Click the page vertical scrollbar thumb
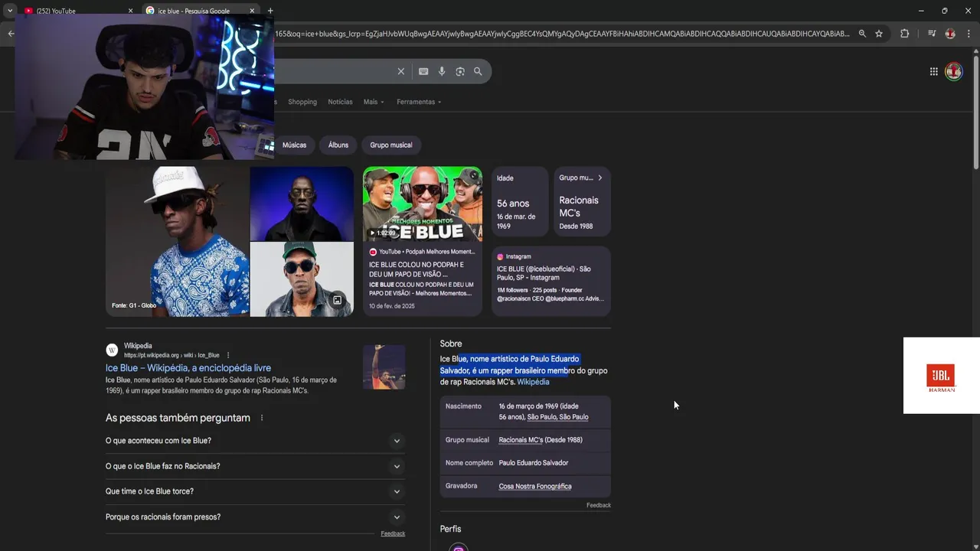 (x=975, y=112)
